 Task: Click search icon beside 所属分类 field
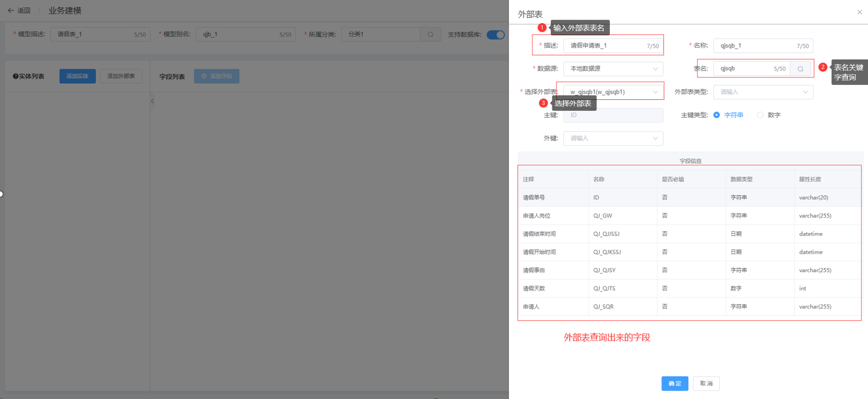point(430,34)
